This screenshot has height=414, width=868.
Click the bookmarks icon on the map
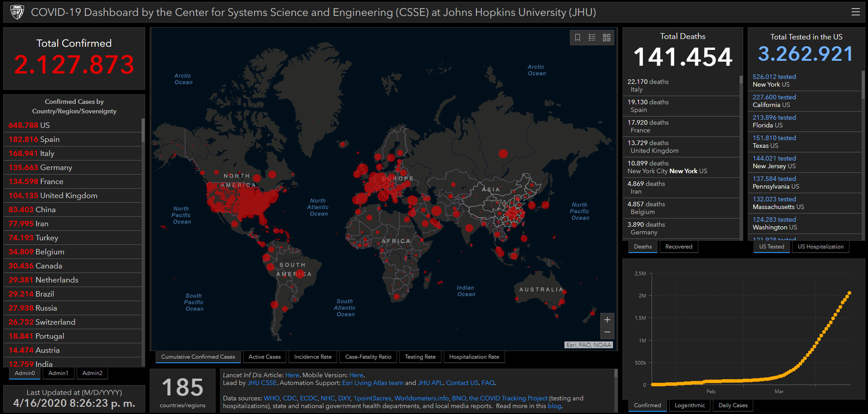click(578, 38)
